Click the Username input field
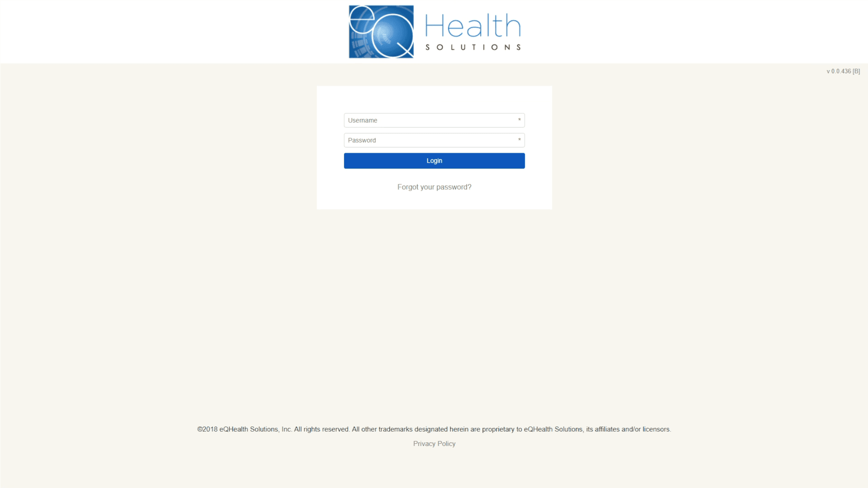This screenshot has height=488, width=868. point(434,120)
